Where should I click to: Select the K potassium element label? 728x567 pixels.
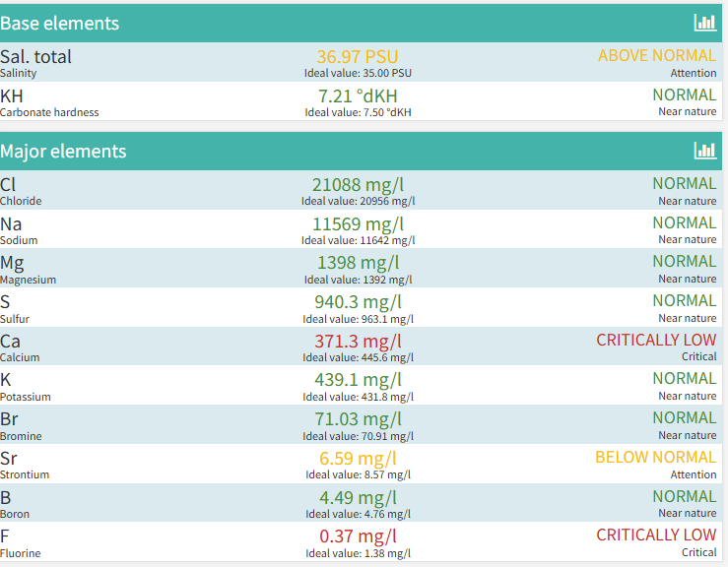(x=6, y=380)
